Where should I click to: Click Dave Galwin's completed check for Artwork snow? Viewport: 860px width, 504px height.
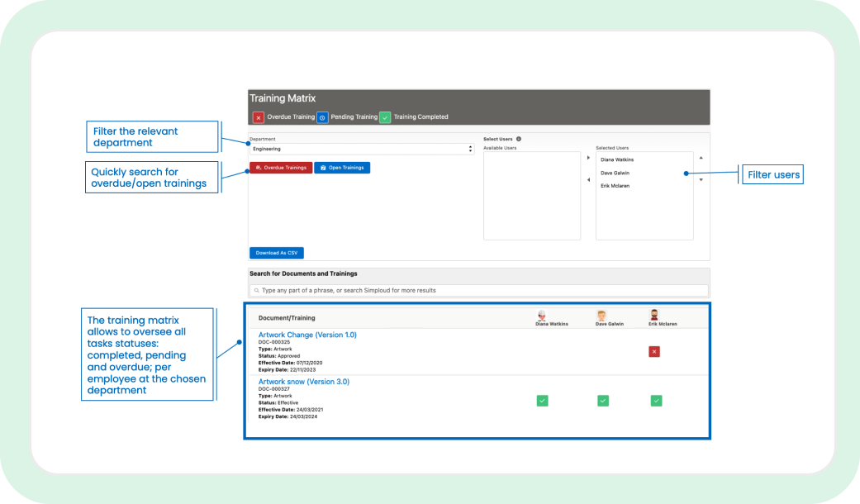coord(603,401)
